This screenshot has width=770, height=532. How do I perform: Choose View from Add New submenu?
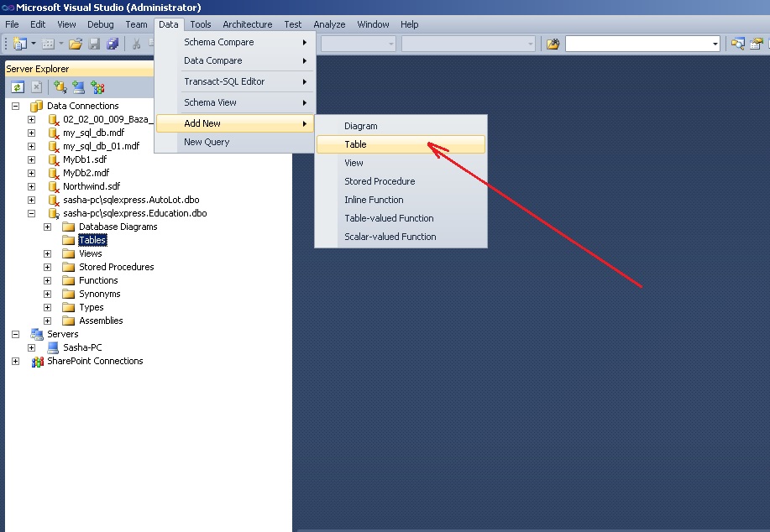(401, 163)
